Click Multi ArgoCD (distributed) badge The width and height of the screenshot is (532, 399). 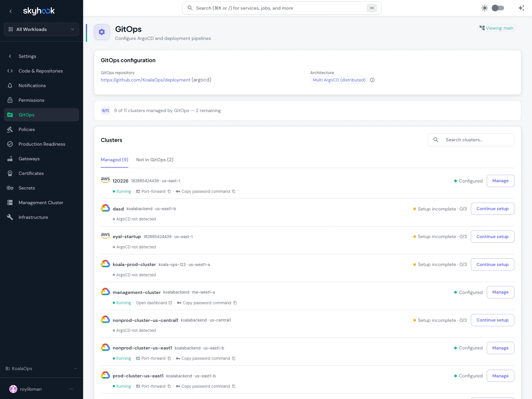[339, 80]
